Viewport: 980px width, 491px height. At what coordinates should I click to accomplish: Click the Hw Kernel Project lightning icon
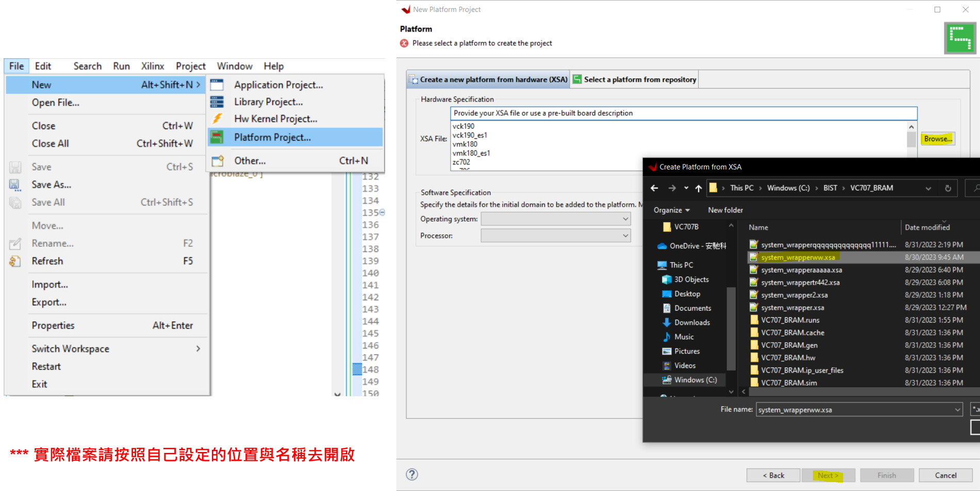pos(217,119)
